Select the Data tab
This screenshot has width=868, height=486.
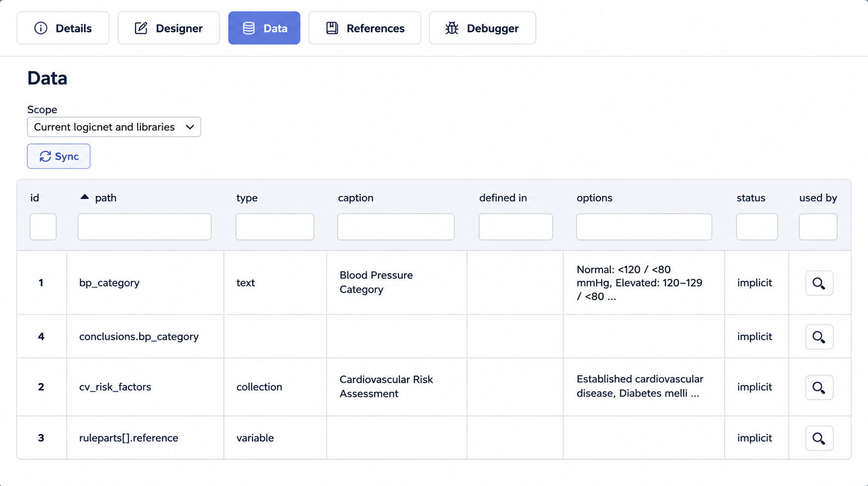point(264,28)
